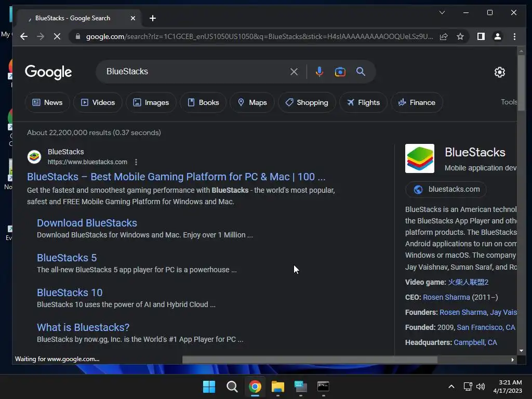The image size is (532, 399).
Task: Show hidden system tray icons
Action: point(451,387)
